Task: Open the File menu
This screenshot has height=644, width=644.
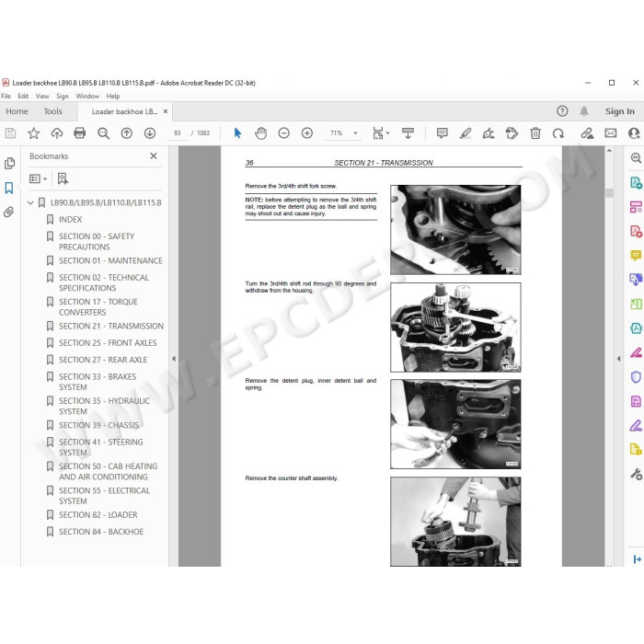Action: point(6,96)
